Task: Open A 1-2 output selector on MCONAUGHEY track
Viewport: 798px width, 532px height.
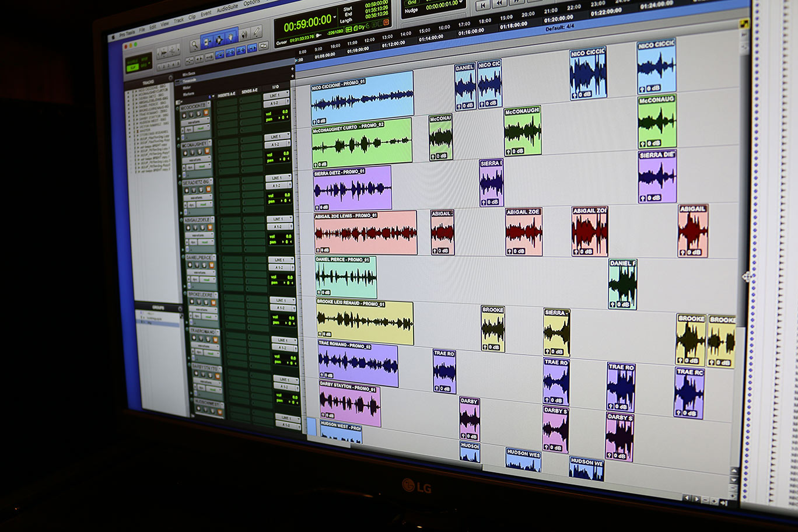Action: [277, 145]
